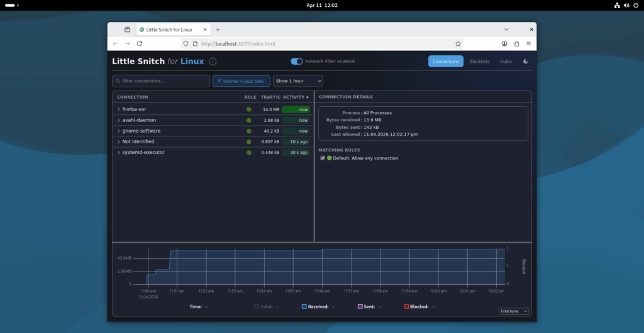
Task: Sort by the Connection column header
Action: pos(132,97)
